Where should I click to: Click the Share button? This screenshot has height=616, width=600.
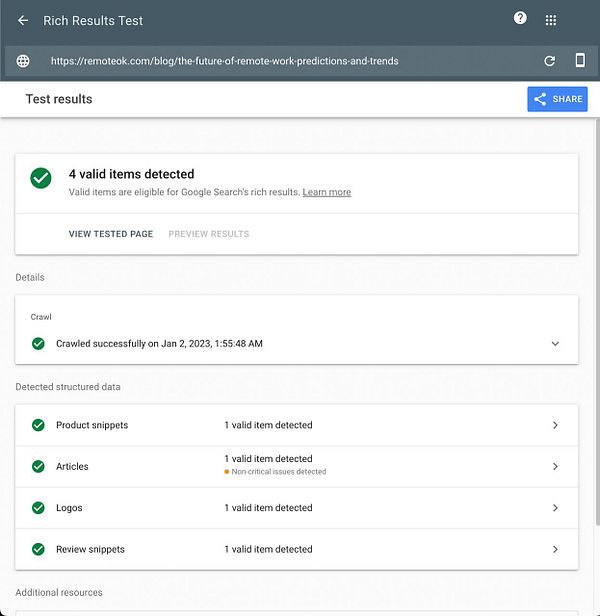[x=557, y=99]
